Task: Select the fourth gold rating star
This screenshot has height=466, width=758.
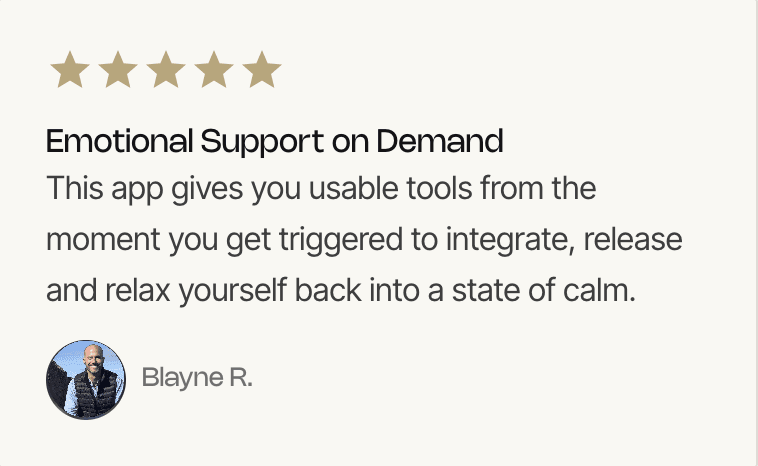Action: pos(214,70)
